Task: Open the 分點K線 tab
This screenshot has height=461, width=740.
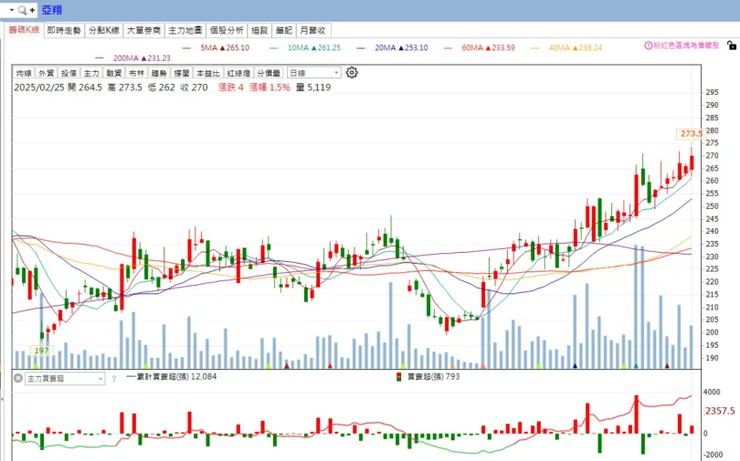Action: click(x=104, y=30)
